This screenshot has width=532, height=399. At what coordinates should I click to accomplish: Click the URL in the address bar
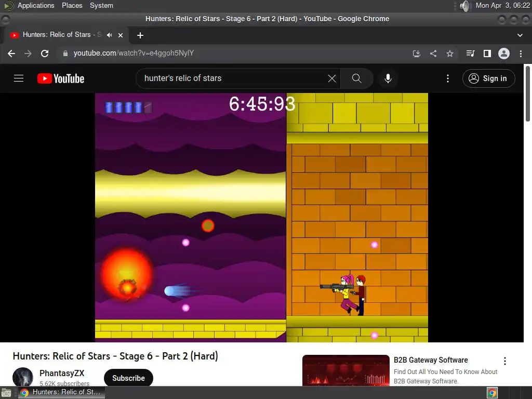pos(134,54)
